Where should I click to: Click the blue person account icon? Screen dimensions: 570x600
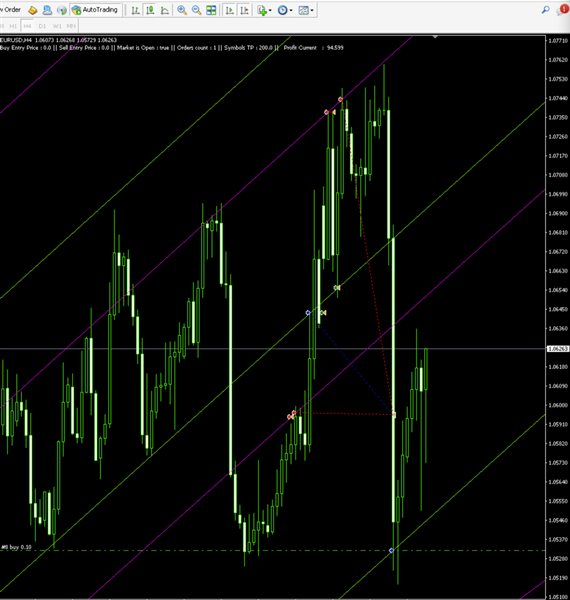coord(47,10)
